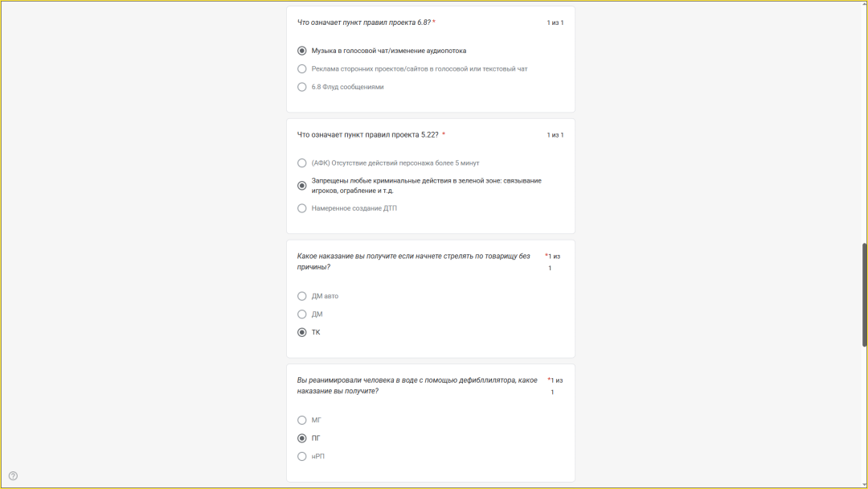Select the 'ДМ авто' radio button
Image resolution: width=868 pixels, height=489 pixels.
coord(302,296)
